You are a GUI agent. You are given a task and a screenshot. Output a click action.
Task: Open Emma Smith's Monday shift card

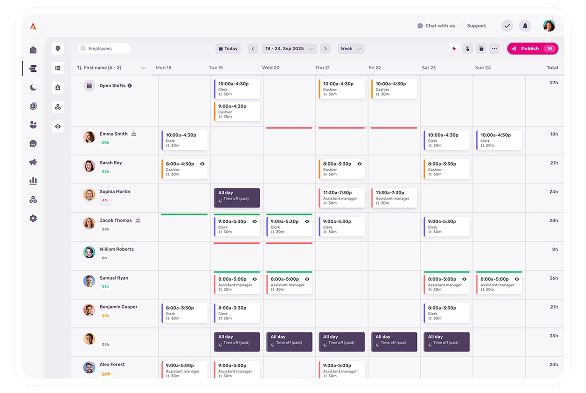click(184, 140)
